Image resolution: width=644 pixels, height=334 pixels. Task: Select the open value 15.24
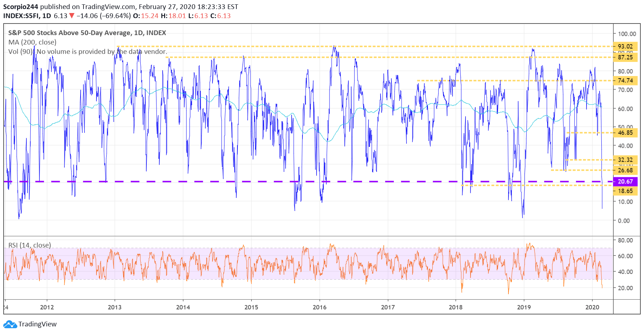coord(150,16)
